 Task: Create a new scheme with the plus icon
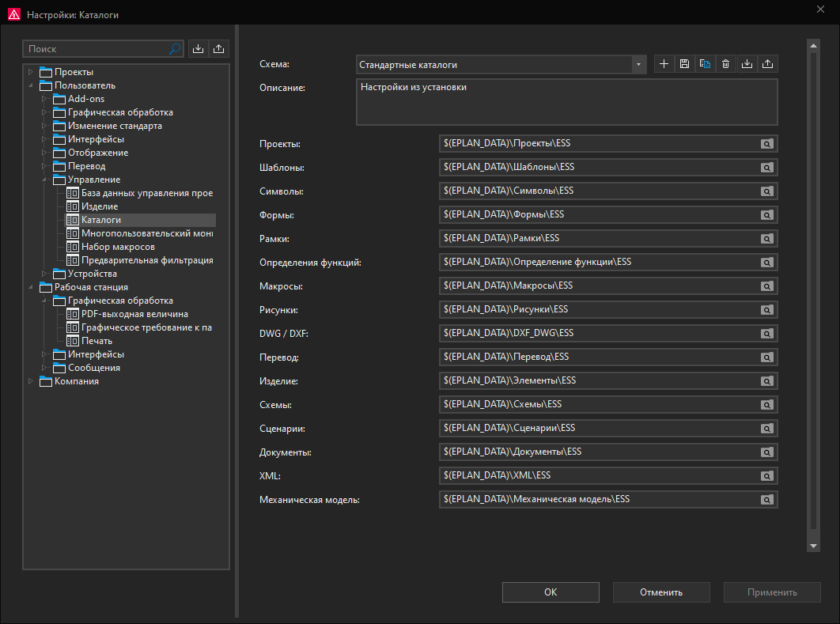[664, 64]
